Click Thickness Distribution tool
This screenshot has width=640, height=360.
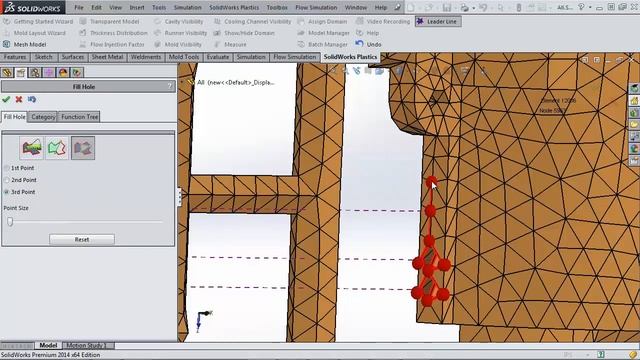pos(113,33)
